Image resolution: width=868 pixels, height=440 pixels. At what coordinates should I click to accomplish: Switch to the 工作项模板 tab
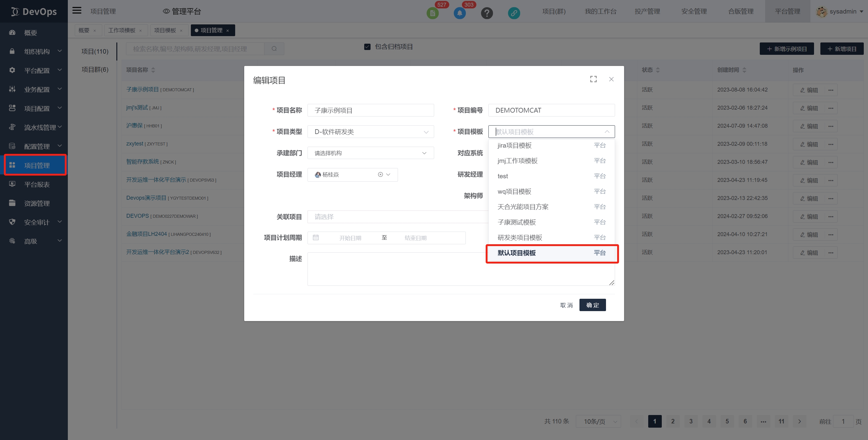click(122, 30)
